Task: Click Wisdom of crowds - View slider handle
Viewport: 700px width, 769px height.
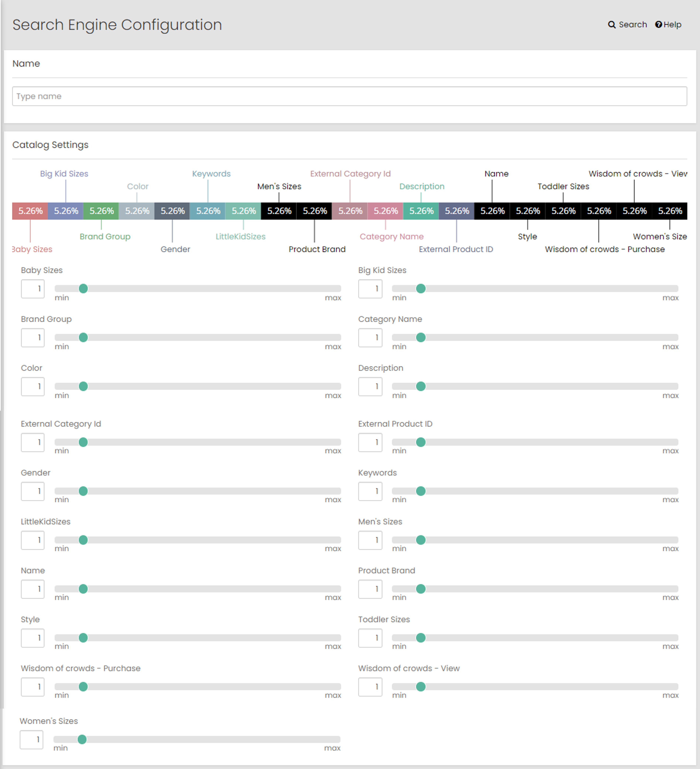Action: coord(420,687)
